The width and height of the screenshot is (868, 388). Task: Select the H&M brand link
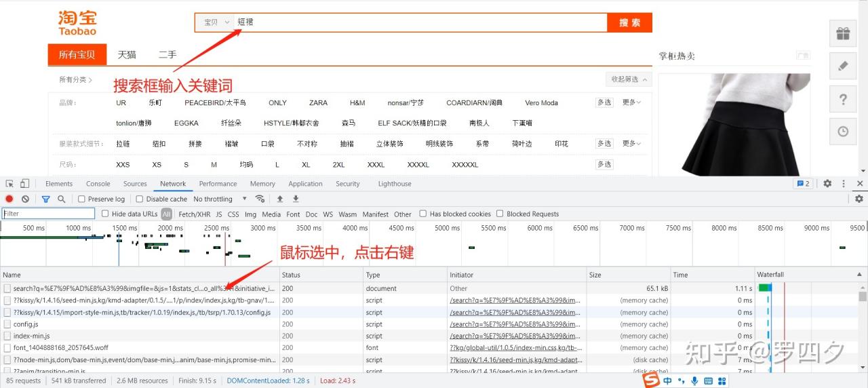click(x=357, y=103)
